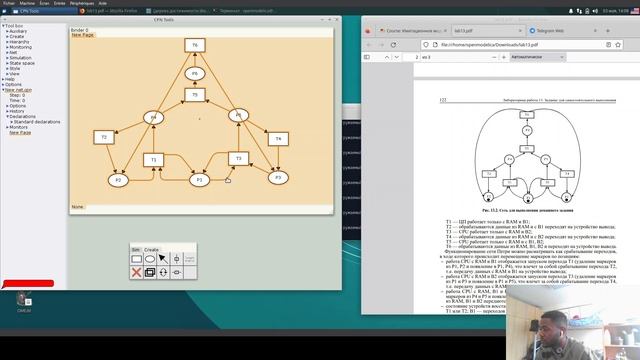
Task: Go to next PDF page
Action: click(396, 57)
